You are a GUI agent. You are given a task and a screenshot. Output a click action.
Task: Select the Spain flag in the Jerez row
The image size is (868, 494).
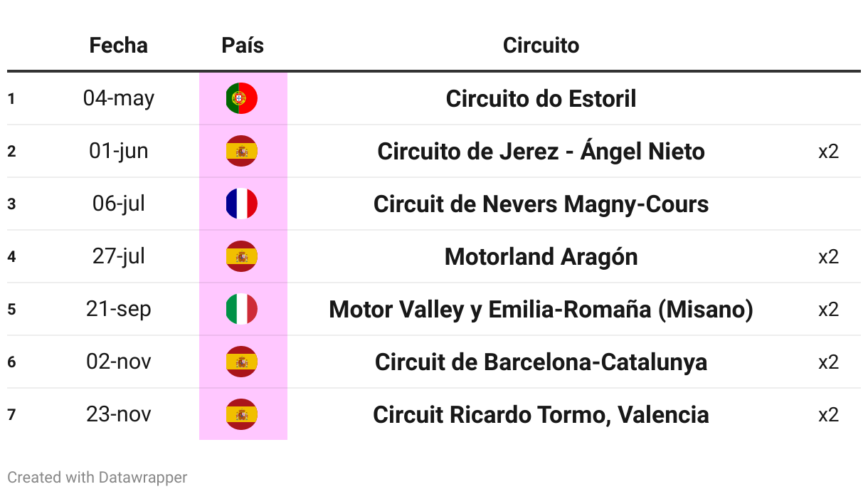click(242, 151)
